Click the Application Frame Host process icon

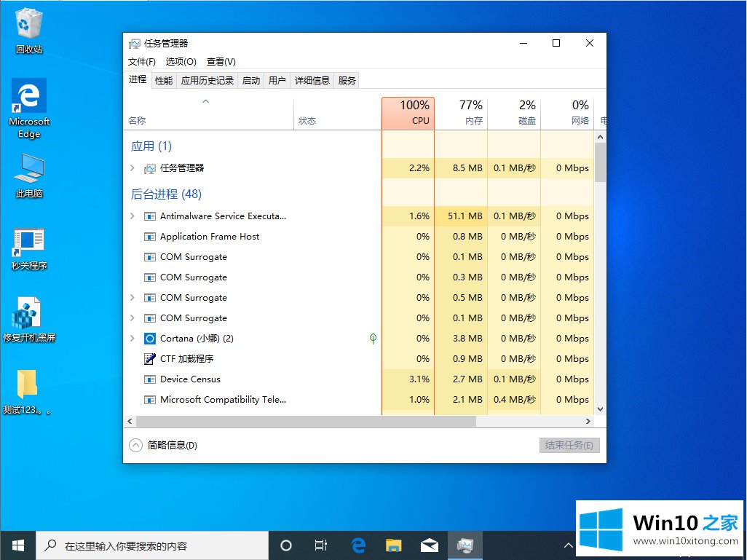pyautogui.click(x=149, y=237)
